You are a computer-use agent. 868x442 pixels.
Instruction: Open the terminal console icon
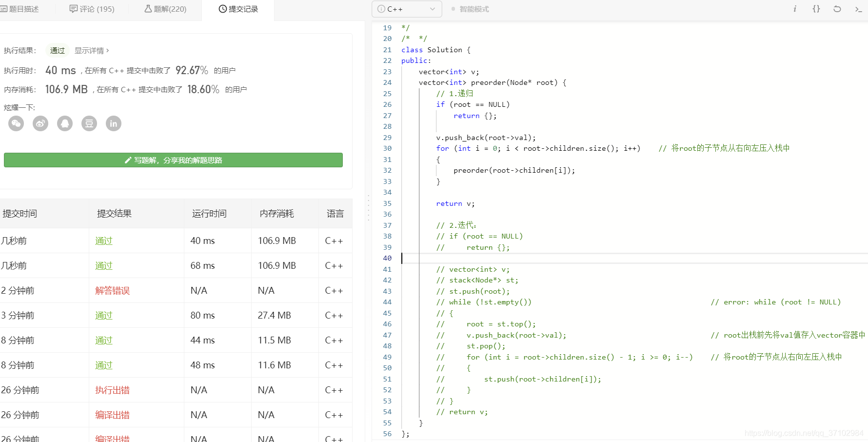859,9
